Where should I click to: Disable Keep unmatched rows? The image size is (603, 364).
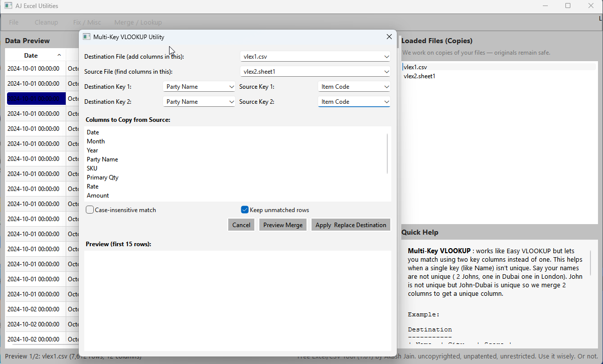(245, 210)
